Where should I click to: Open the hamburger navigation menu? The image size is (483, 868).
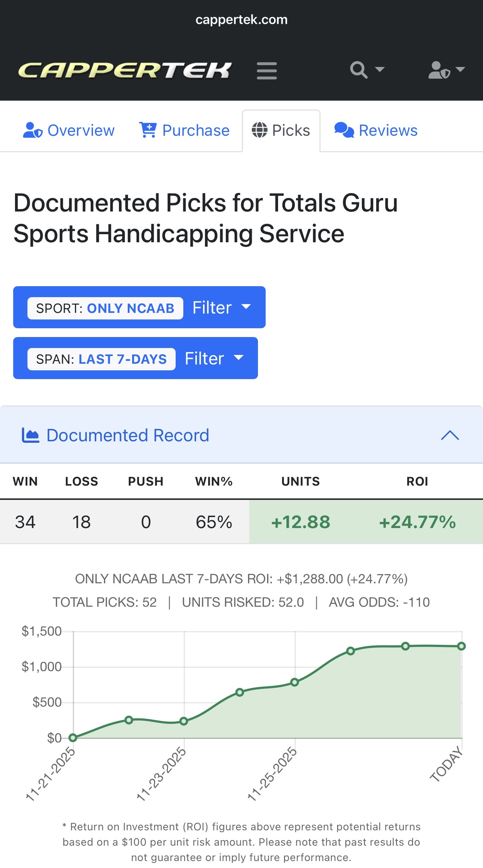tap(267, 70)
